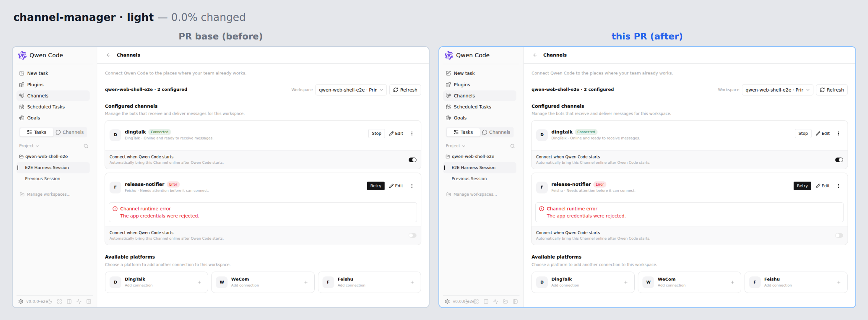The width and height of the screenshot is (868, 320).
Task: Switch to Tasks tab in after panel
Action: 463,132
